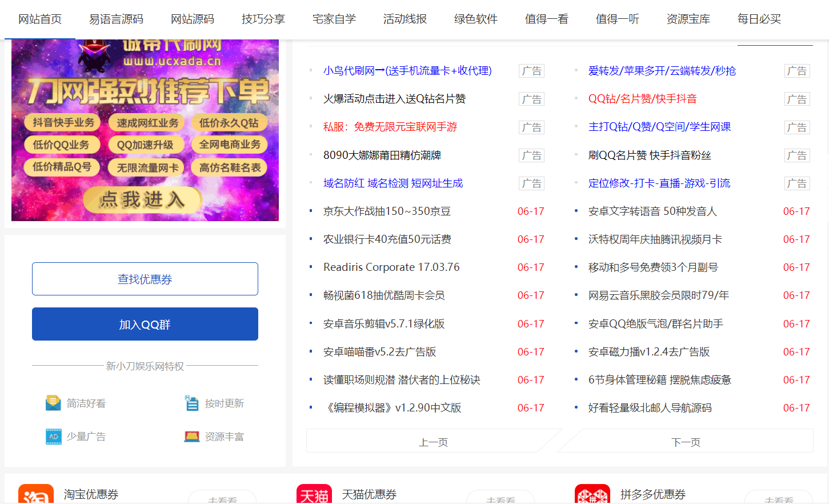Click the Taobao coupon icon
This screenshot has height=504, width=829.
click(34, 494)
